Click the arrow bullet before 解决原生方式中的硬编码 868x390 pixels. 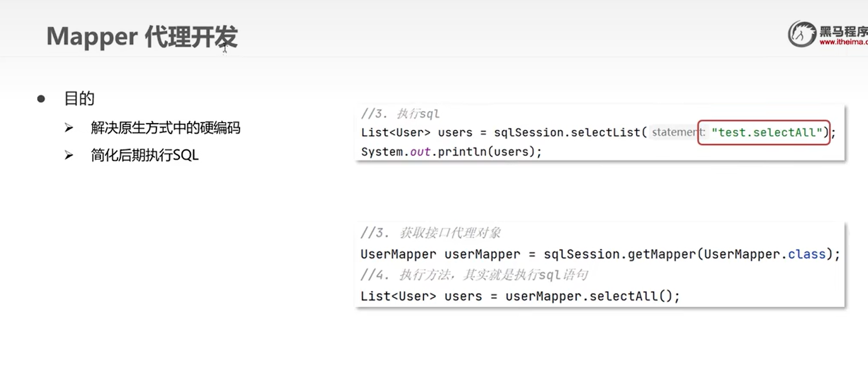69,128
